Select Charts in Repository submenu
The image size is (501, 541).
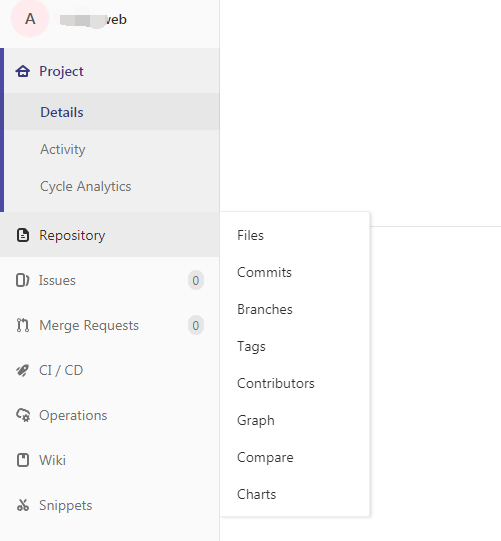point(256,494)
